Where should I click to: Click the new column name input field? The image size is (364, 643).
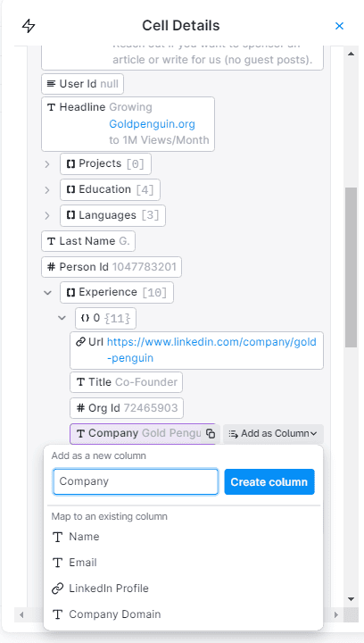tap(136, 481)
